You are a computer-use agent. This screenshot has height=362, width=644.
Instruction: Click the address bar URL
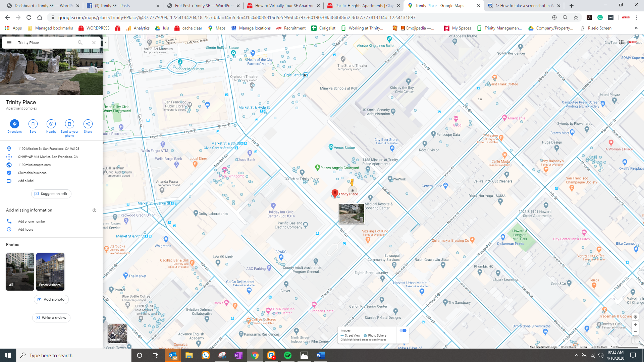tap(237, 17)
